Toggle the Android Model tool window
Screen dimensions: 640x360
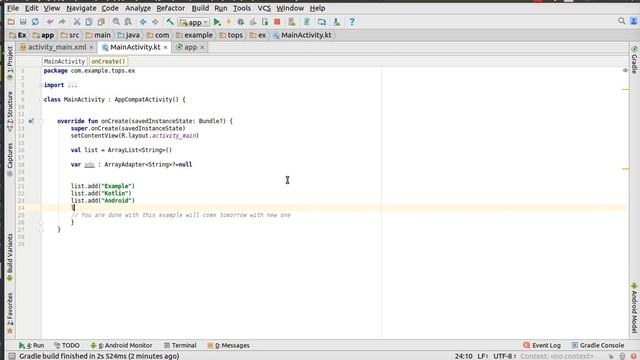634,308
